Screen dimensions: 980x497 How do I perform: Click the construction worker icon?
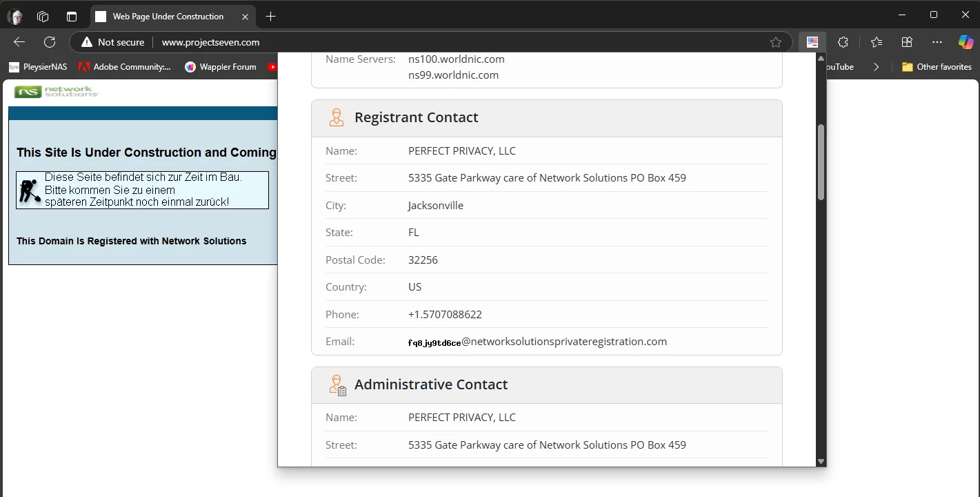click(x=30, y=191)
